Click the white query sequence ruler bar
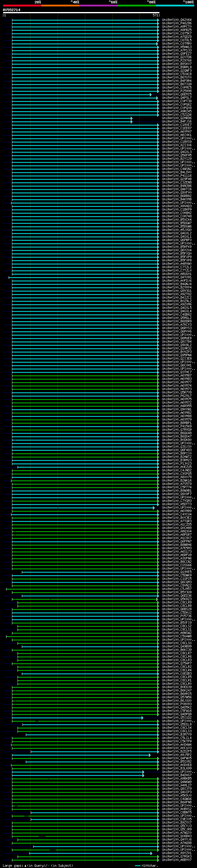The image size is (197, 868). coord(81,13)
